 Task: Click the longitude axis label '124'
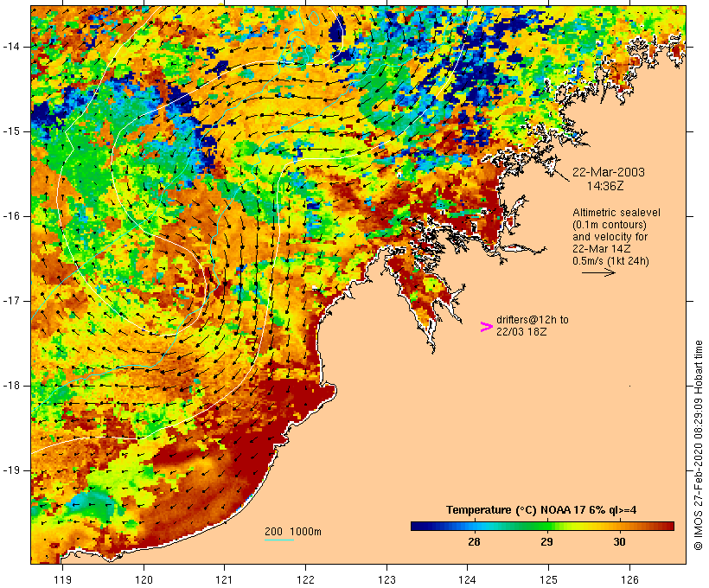coord(468,579)
